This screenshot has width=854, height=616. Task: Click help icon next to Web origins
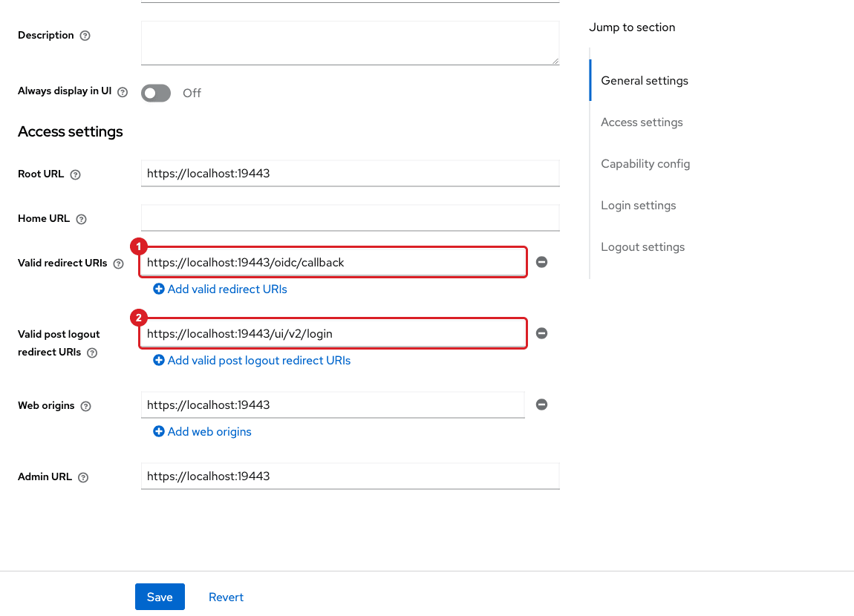coord(85,406)
